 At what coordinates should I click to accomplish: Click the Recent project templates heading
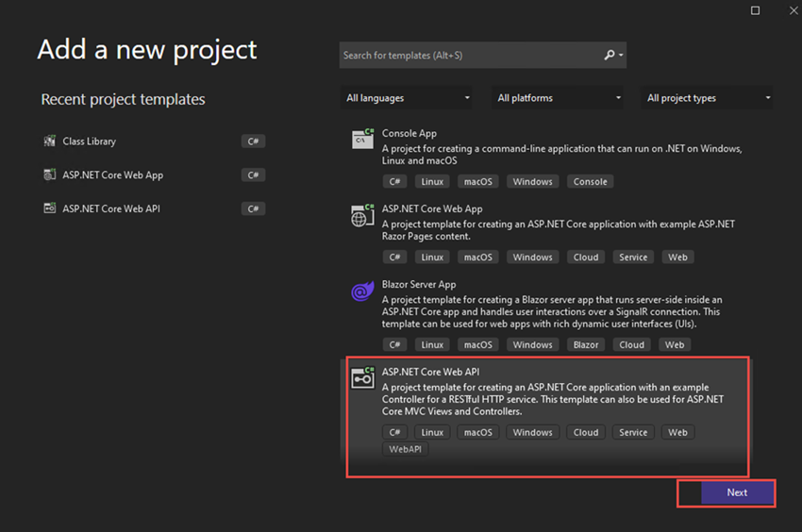point(123,99)
